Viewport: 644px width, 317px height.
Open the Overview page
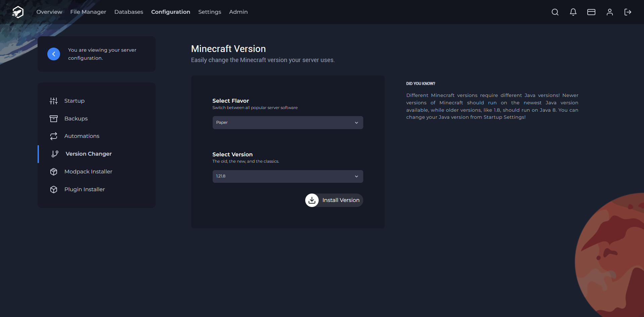49,12
